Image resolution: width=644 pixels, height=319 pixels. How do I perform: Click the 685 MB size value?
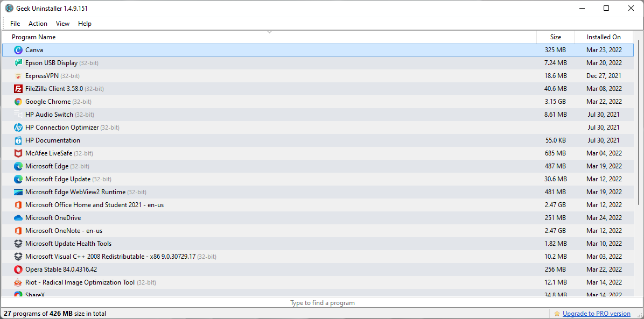tap(555, 153)
